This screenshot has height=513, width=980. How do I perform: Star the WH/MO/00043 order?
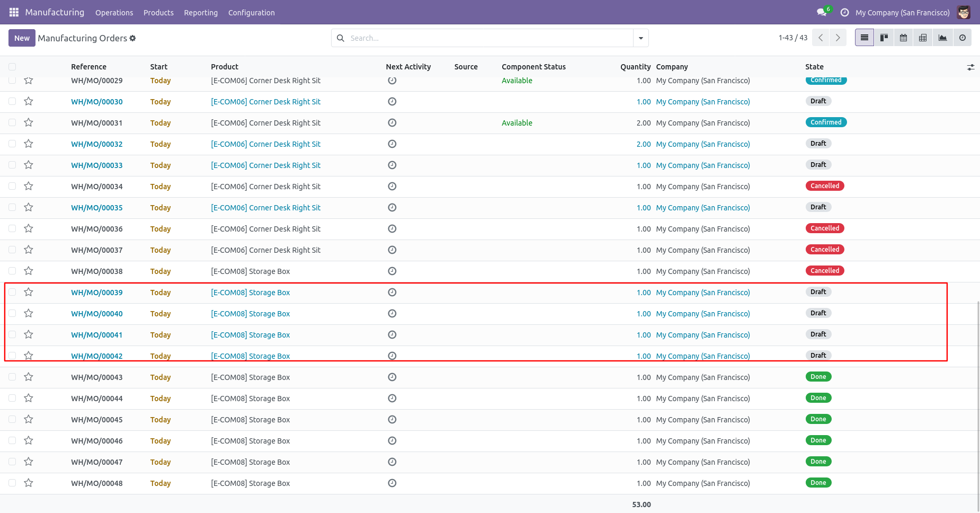point(29,377)
